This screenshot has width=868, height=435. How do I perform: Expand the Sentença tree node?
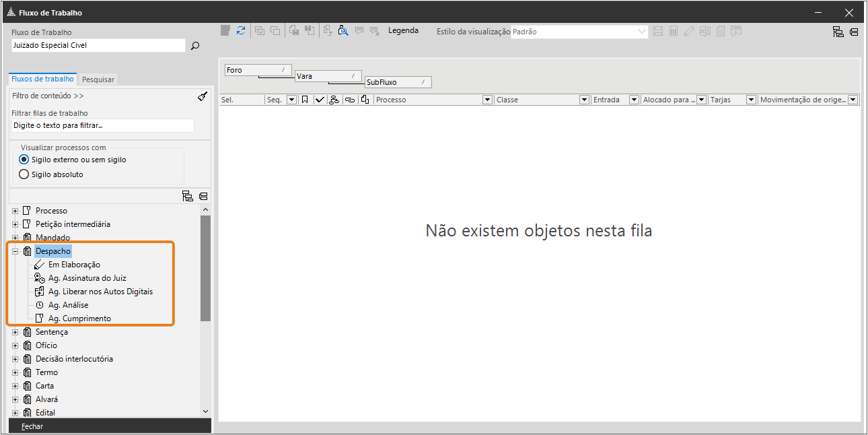point(15,332)
